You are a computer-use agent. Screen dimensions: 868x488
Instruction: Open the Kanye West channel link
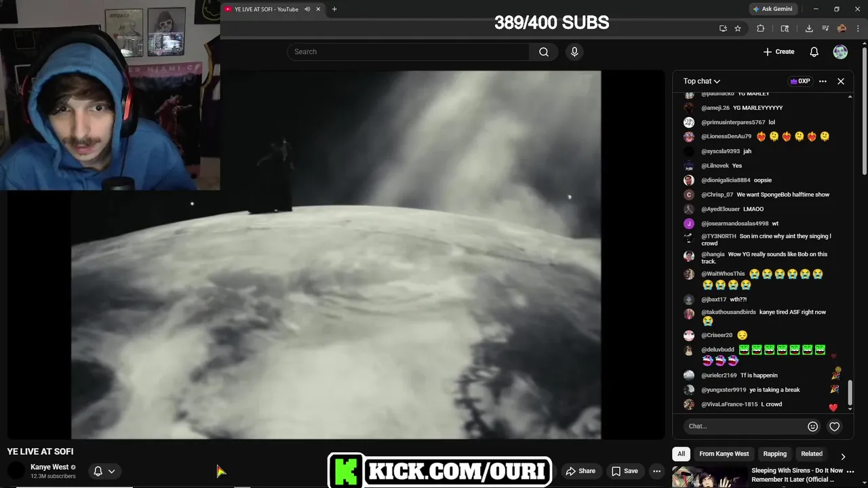coord(50,467)
